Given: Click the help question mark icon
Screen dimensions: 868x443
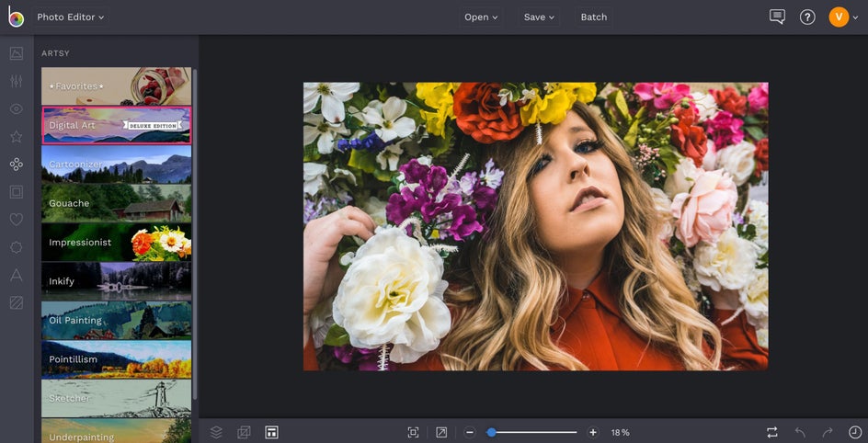Looking at the screenshot, I should [807, 17].
